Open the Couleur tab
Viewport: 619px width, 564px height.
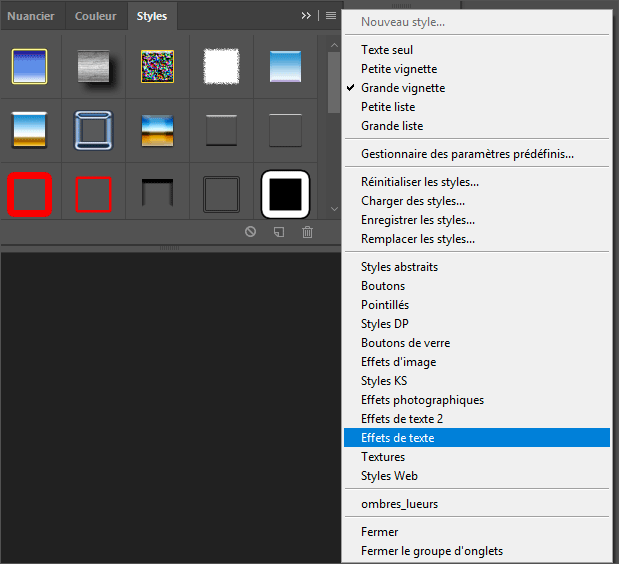[x=95, y=16]
